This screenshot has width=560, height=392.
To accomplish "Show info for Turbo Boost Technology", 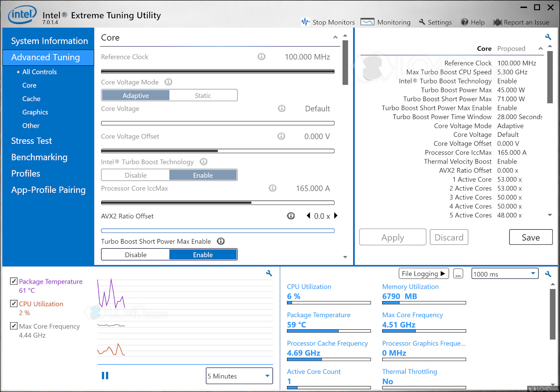I will [x=203, y=161].
